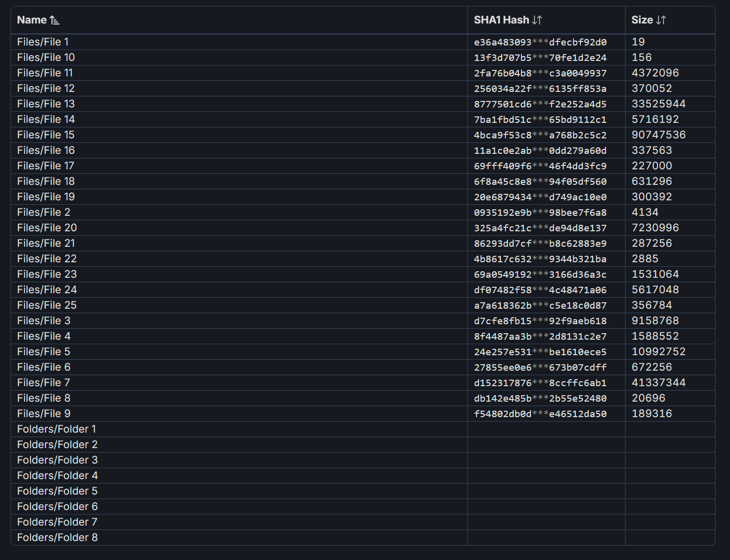Select Files/File 7 name cell
Image resolution: width=730 pixels, height=560 pixels.
tap(43, 383)
